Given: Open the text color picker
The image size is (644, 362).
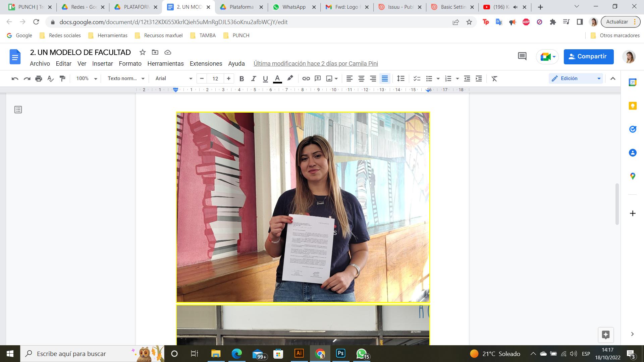Looking at the screenshot, I should pos(277,78).
